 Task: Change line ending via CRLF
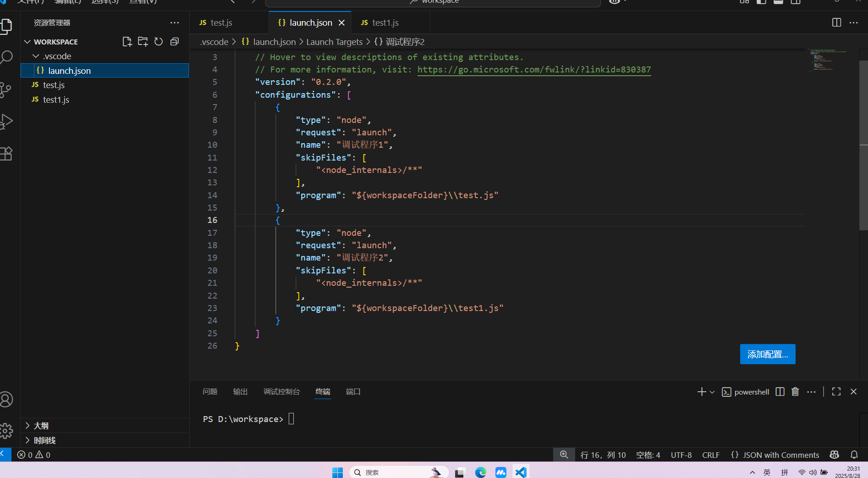click(x=711, y=455)
